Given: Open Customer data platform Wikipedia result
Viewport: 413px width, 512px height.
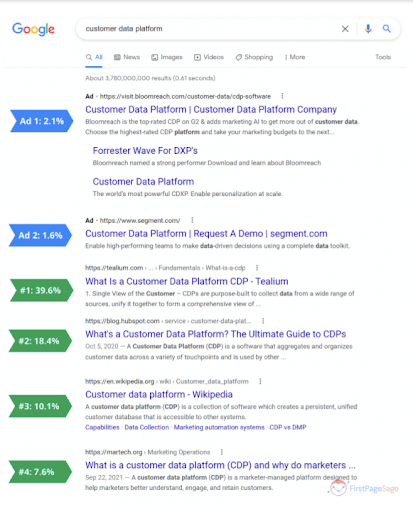Looking at the screenshot, I should (159, 394).
